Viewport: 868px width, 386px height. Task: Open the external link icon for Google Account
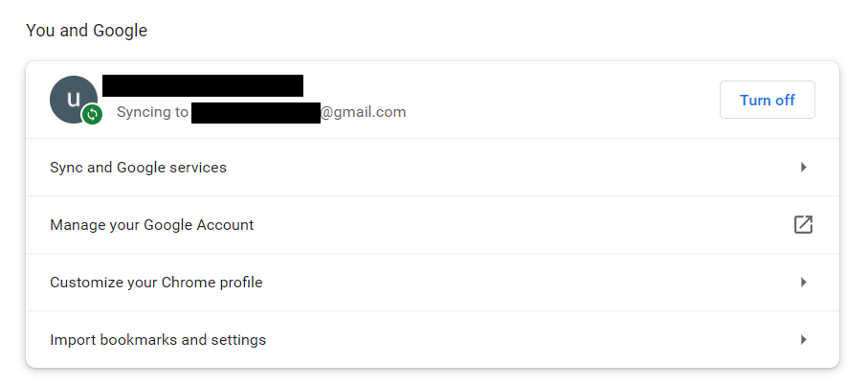coord(803,225)
